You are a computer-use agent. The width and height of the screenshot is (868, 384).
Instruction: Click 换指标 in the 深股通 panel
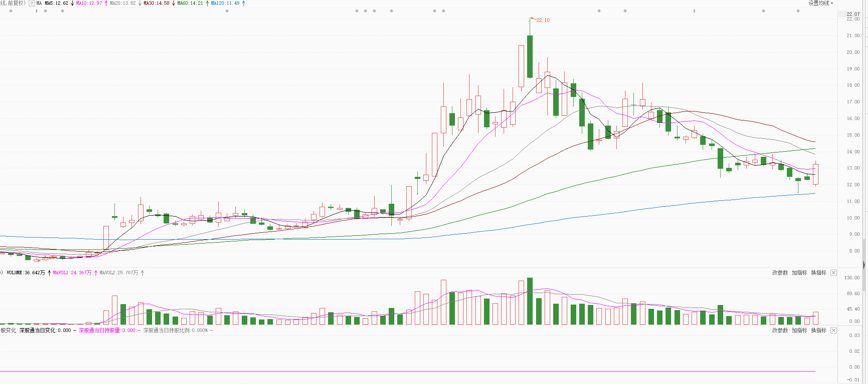(x=818, y=330)
